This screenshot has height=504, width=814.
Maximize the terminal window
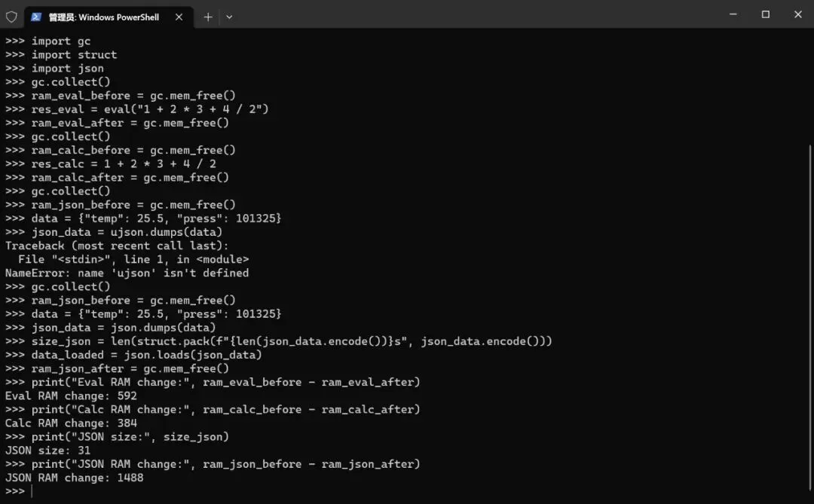[765, 14]
